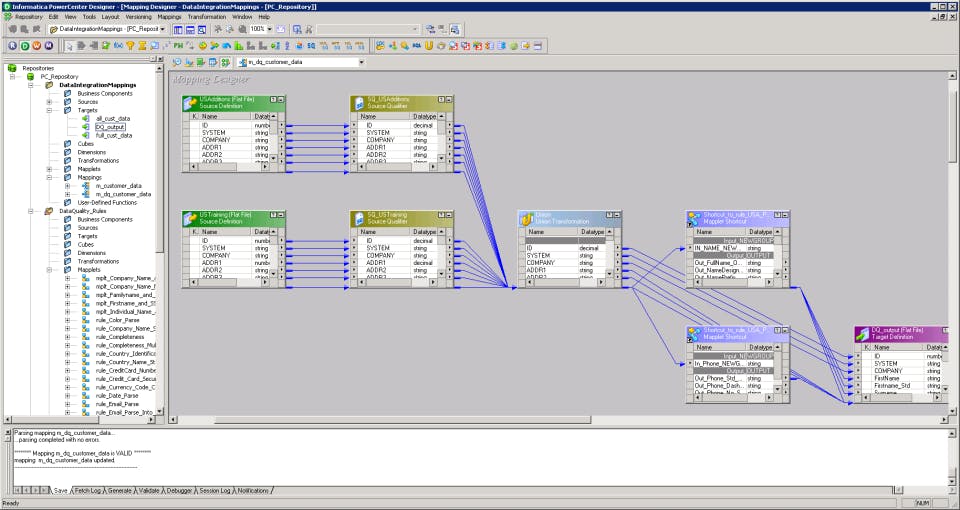
Task: Click the blue R Repository Manager icon
Action: point(12,45)
